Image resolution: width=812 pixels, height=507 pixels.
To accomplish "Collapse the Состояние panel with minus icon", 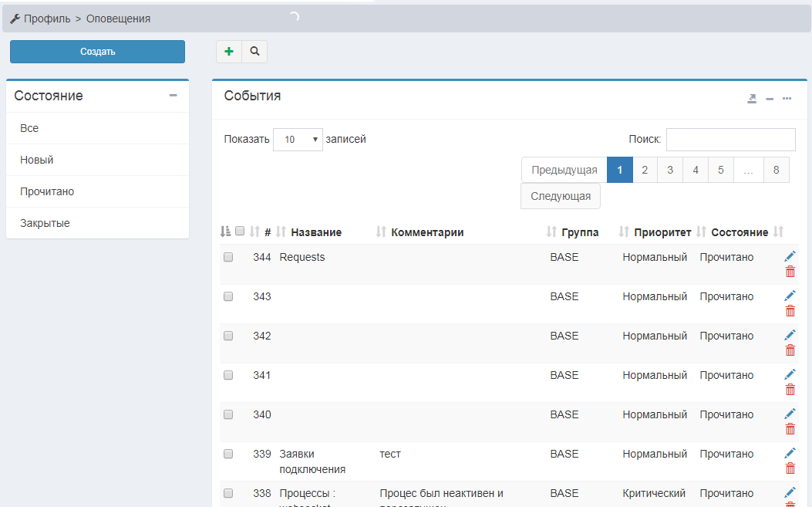I will click(174, 96).
